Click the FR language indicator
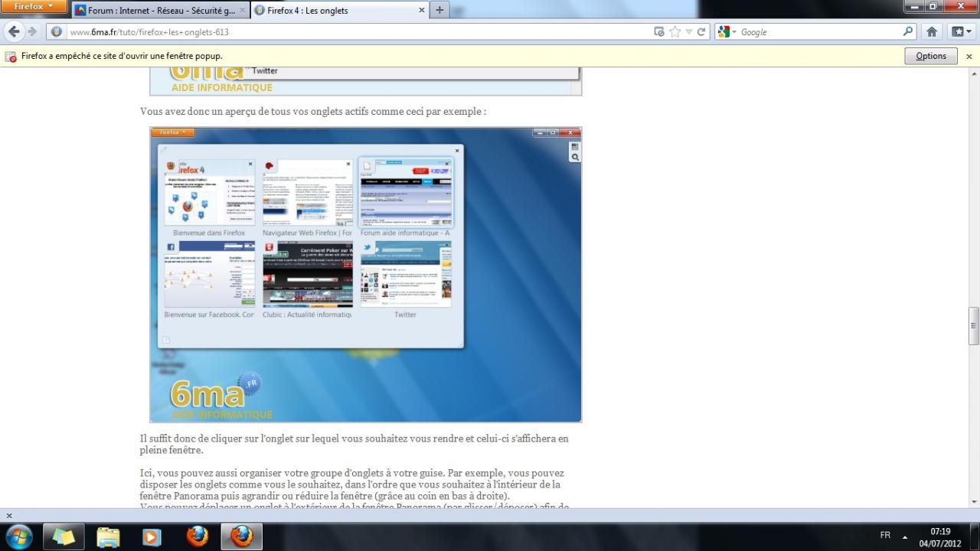 (885, 536)
